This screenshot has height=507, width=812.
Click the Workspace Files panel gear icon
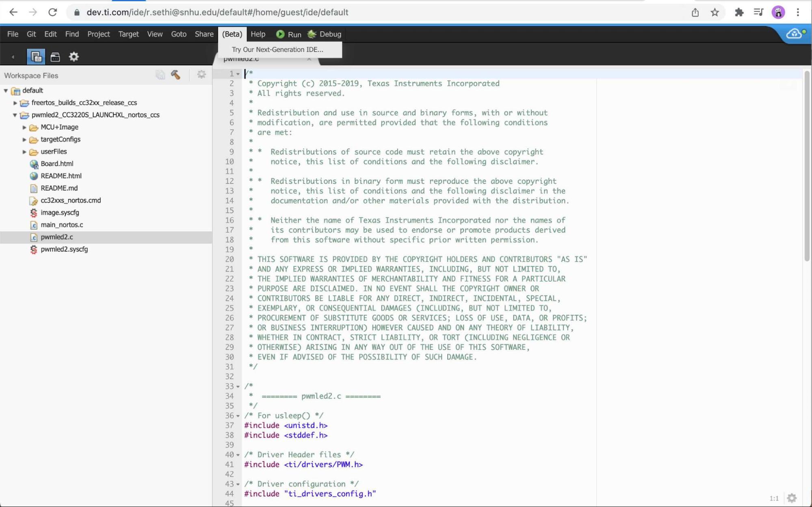pyautogui.click(x=201, y=75)
